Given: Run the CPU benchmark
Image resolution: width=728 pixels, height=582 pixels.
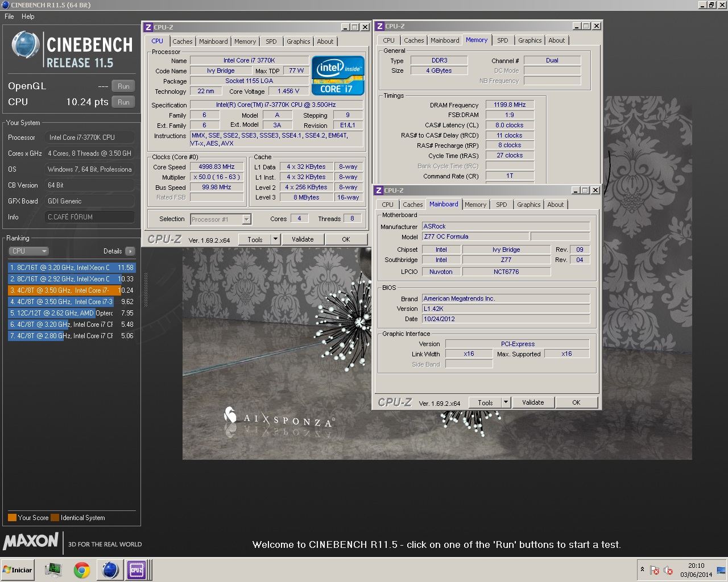Looking at the screenshot, I should pyautogui.click(x=123, y=102).
